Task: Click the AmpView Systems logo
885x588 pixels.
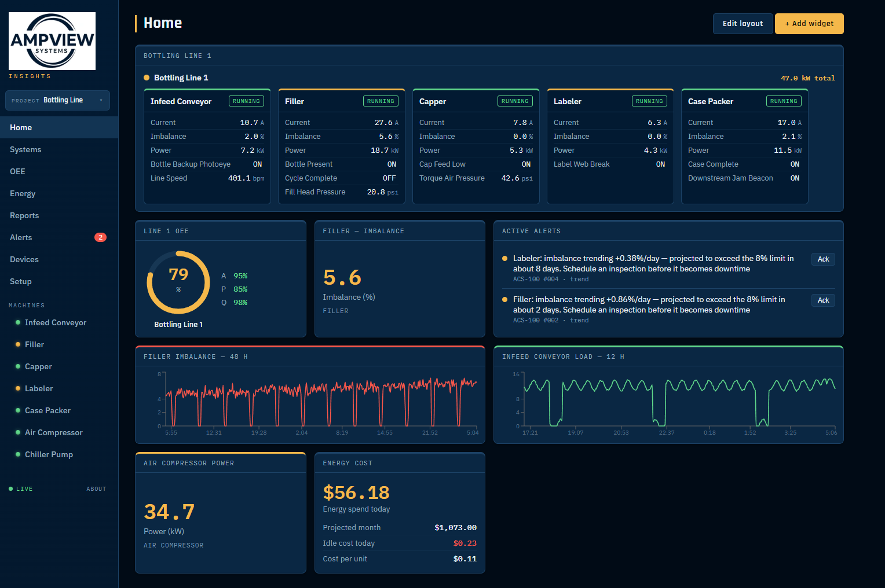Action: coord(52,41)
